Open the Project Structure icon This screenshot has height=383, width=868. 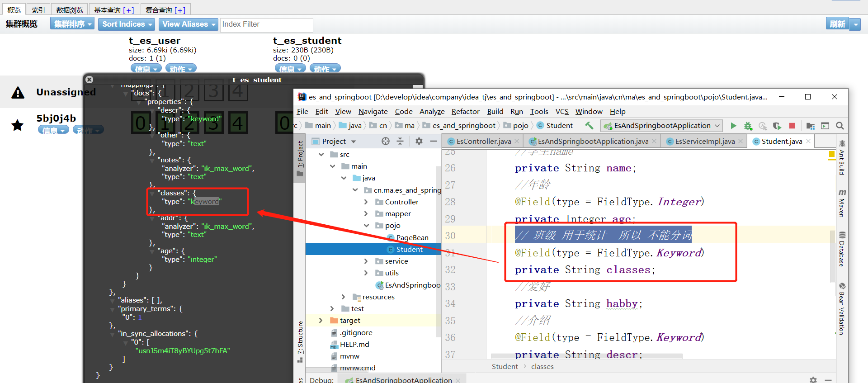tap(811, 126)
